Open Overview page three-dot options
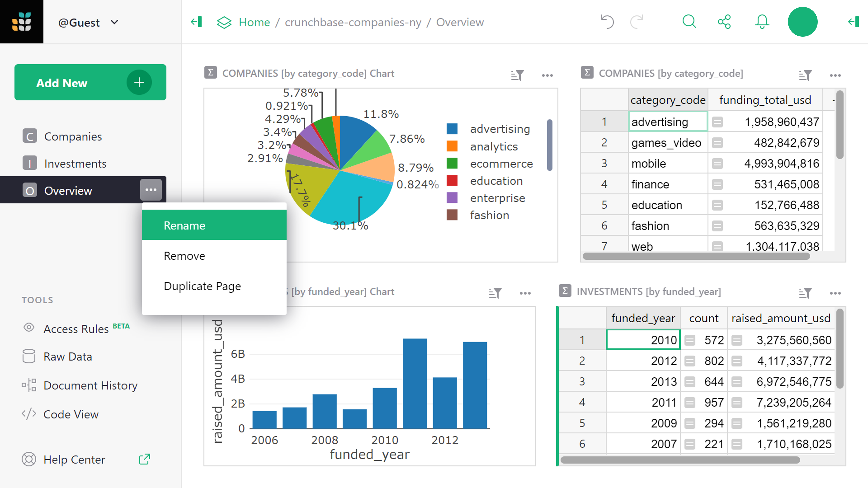The width and height of the screenshot is (868, 488). pyautogui.click(x=151, y=190)
